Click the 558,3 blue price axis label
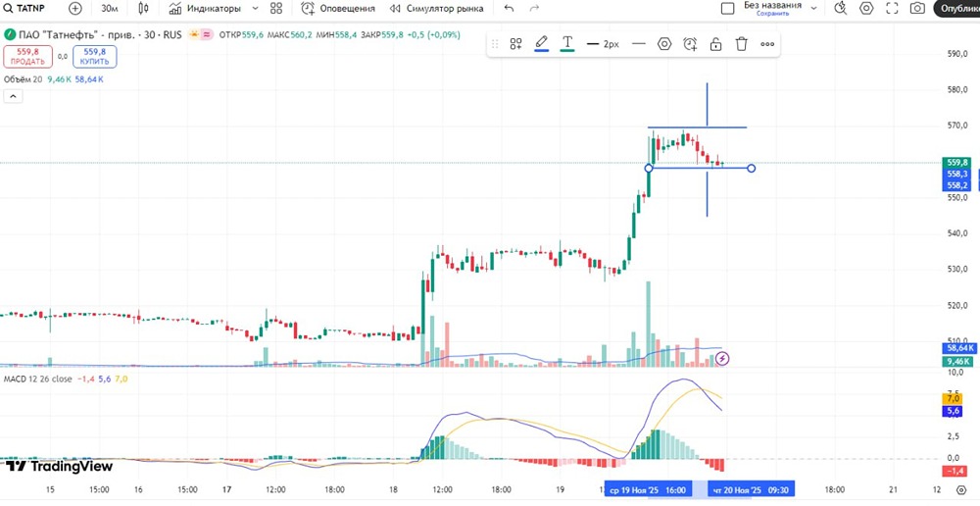This screenshot has height=506, width=980. 956,174
